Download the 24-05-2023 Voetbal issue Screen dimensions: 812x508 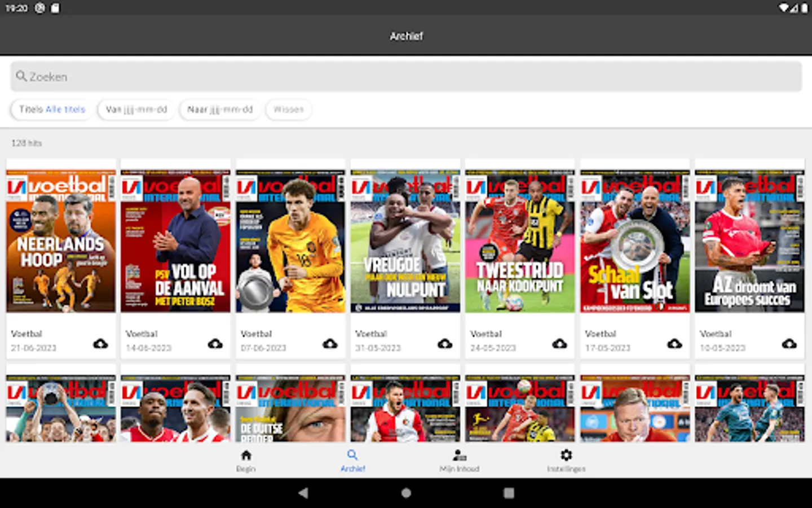click(x=559, y=343)
